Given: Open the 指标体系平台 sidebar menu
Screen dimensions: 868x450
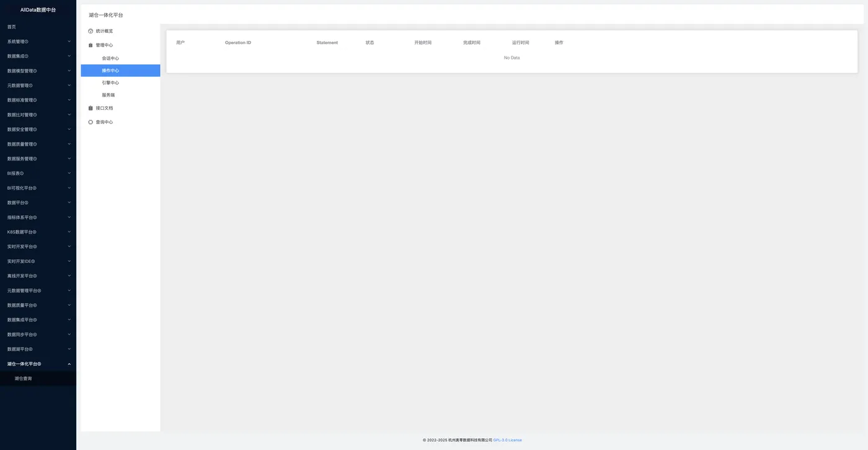Looking at the screenshot, I should point(38,217).
